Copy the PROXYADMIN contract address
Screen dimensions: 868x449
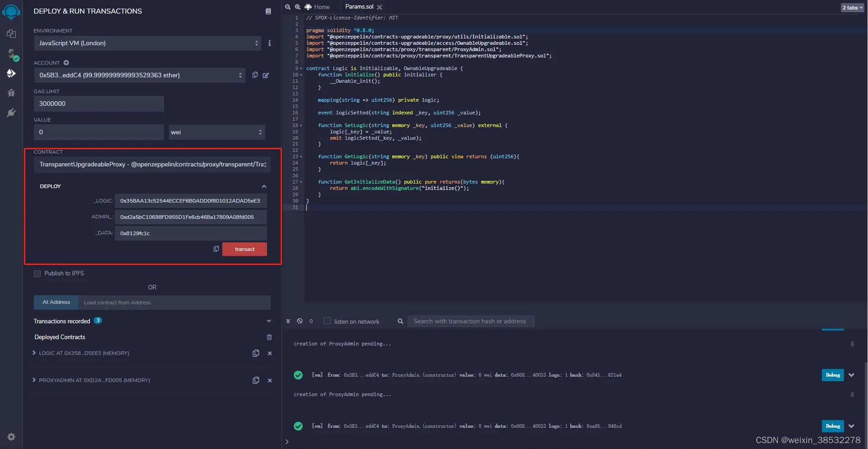click(256, 380)
